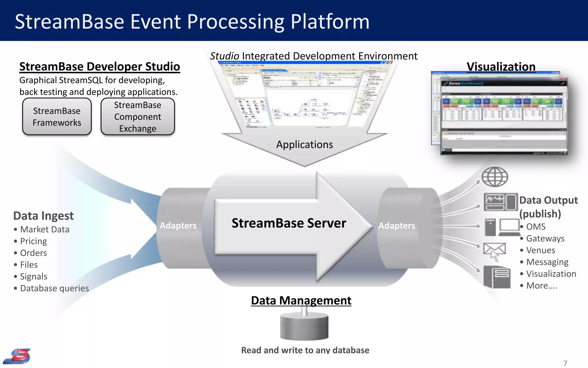Open StreamBase Component Exchange button

coord(138,116)
